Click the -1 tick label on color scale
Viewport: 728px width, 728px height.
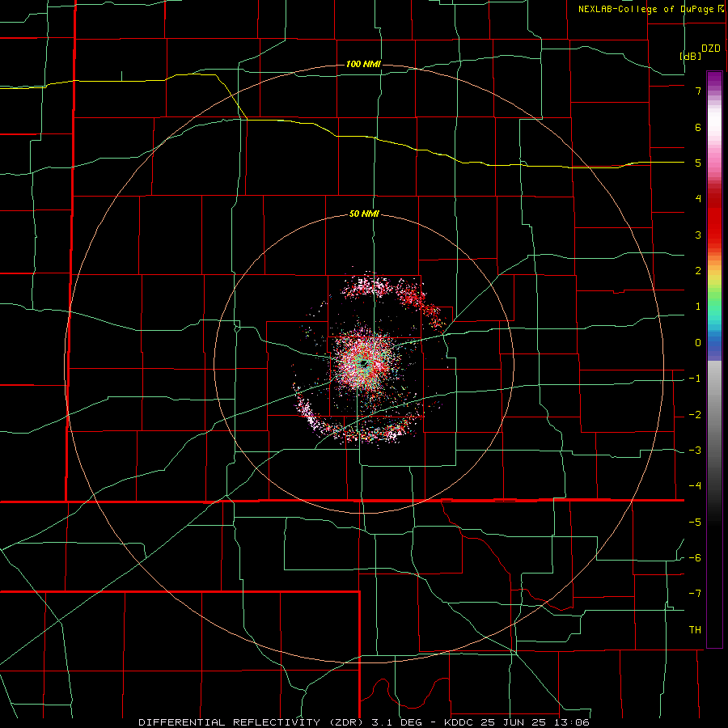point(695,379)
